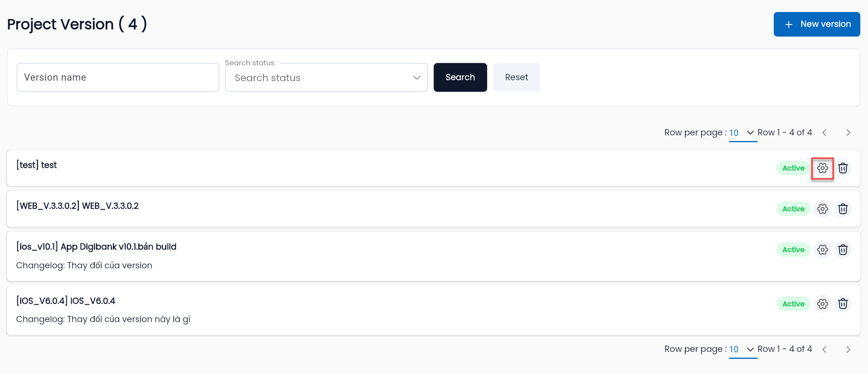The height and width of the screenshot is (373, 868).
Task: Reset the search filters
Action: pos(516,77)
